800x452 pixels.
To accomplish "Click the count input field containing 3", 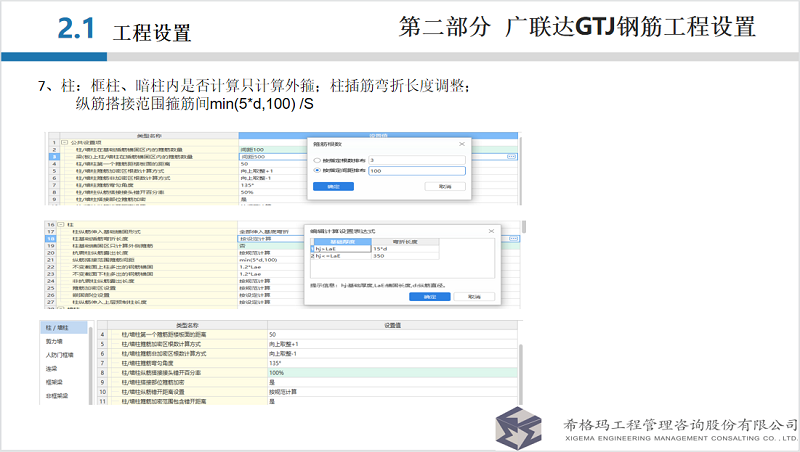I will (x=417, y=160).
